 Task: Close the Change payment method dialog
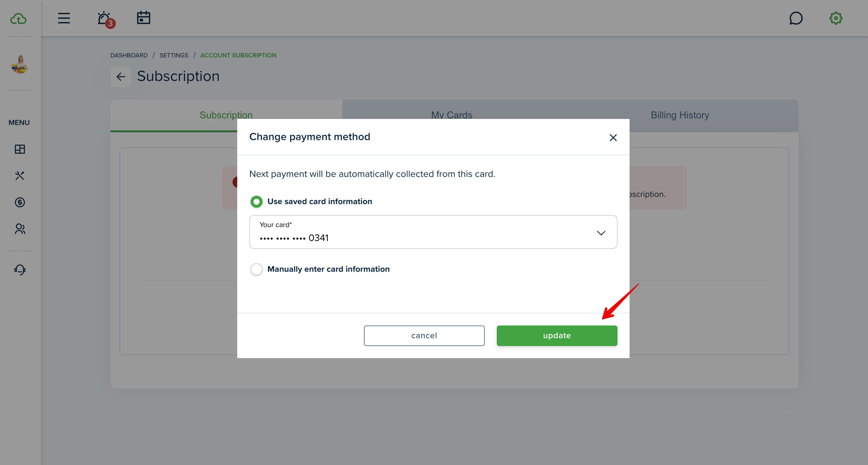tap(613, 138)
